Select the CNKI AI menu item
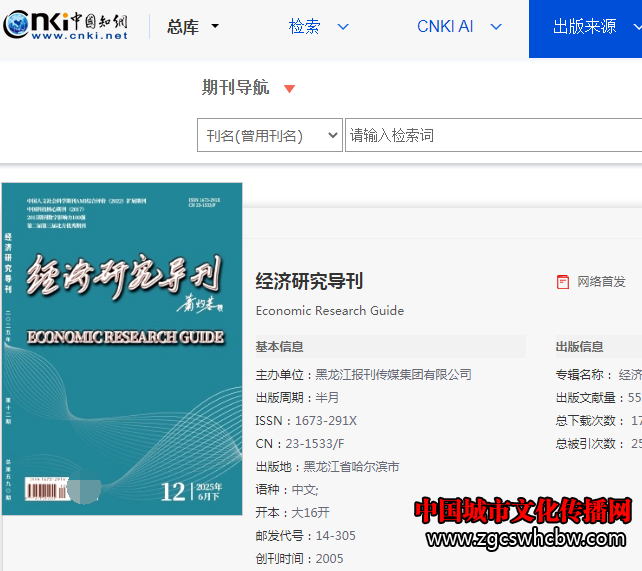This screenshot has height=571, width=642. (x=445, y=27)
